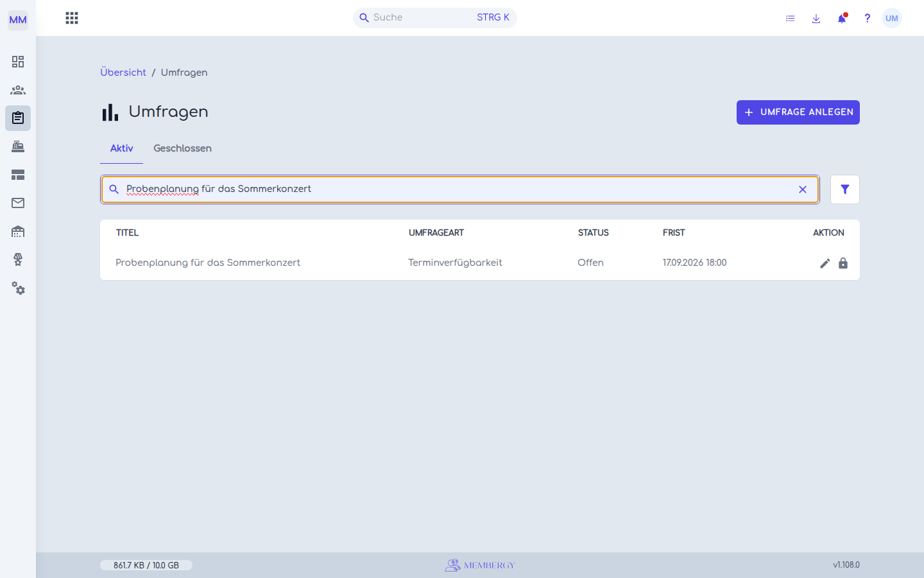Image resolution: width=924 pixels, height=578 pixels.
Task: Open the apps grid menu
Action: coord(72,18)
